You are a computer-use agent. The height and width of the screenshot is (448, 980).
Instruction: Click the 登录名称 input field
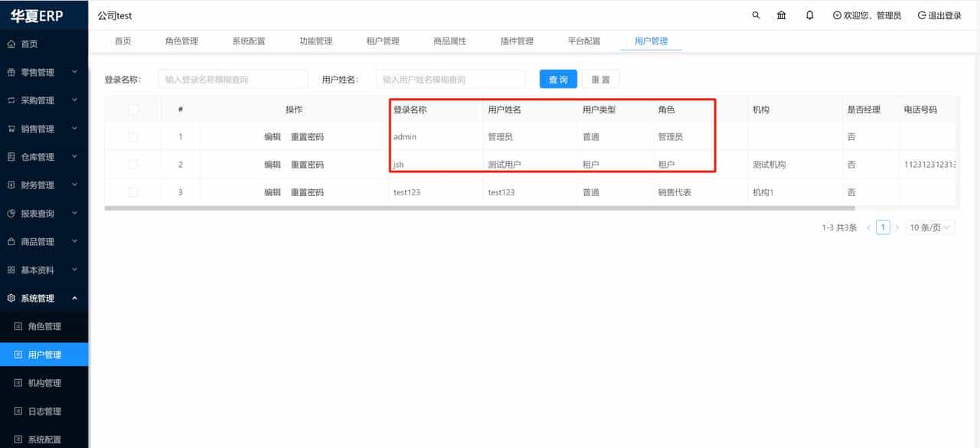[232, 78]
